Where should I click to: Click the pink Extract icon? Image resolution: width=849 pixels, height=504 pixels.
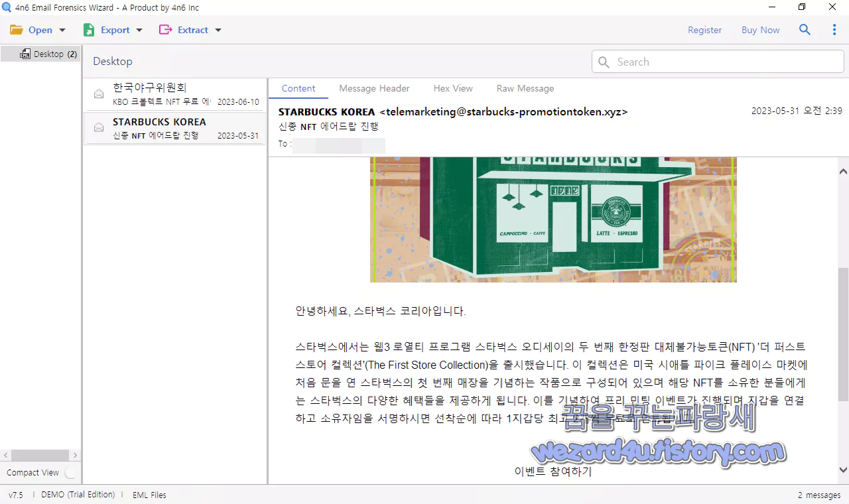click(x=165, y=30)
